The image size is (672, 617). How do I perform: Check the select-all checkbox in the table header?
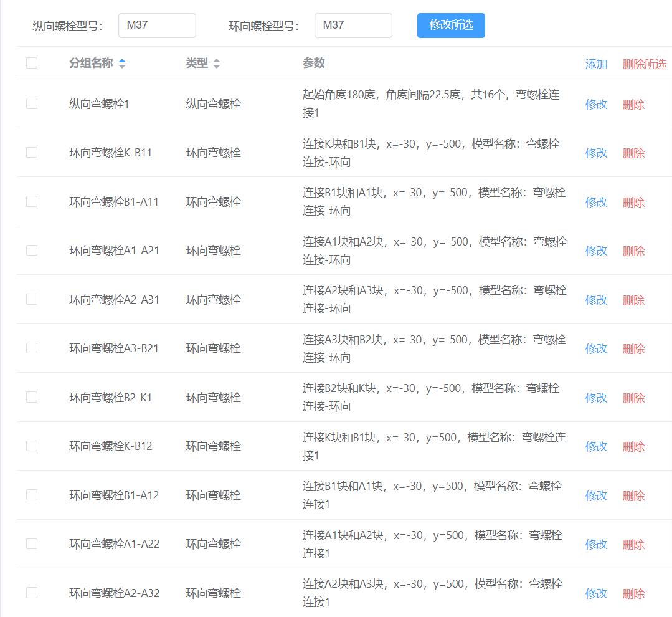click(32, 63)
